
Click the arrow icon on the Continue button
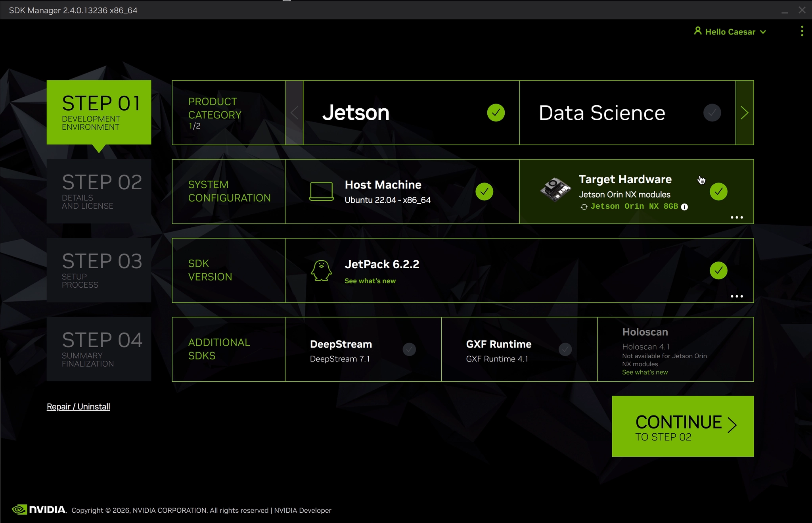click(x=732, y=425)
